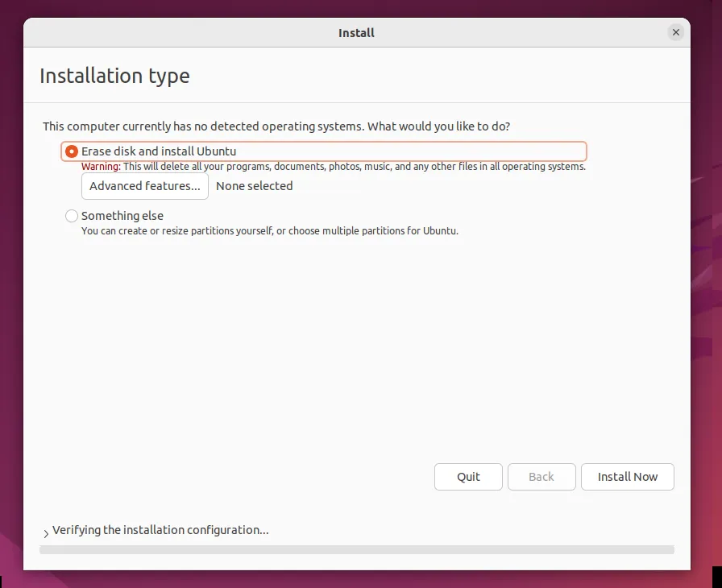Click Verifying the installation configuration status
Viewport: 722px width, 588px height.
tap(160, 530)
